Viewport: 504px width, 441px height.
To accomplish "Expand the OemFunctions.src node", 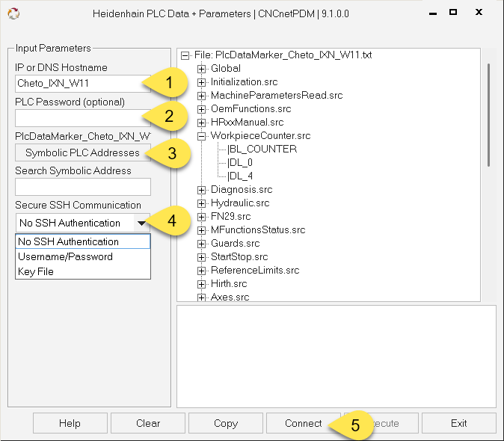I will point(202,109).
